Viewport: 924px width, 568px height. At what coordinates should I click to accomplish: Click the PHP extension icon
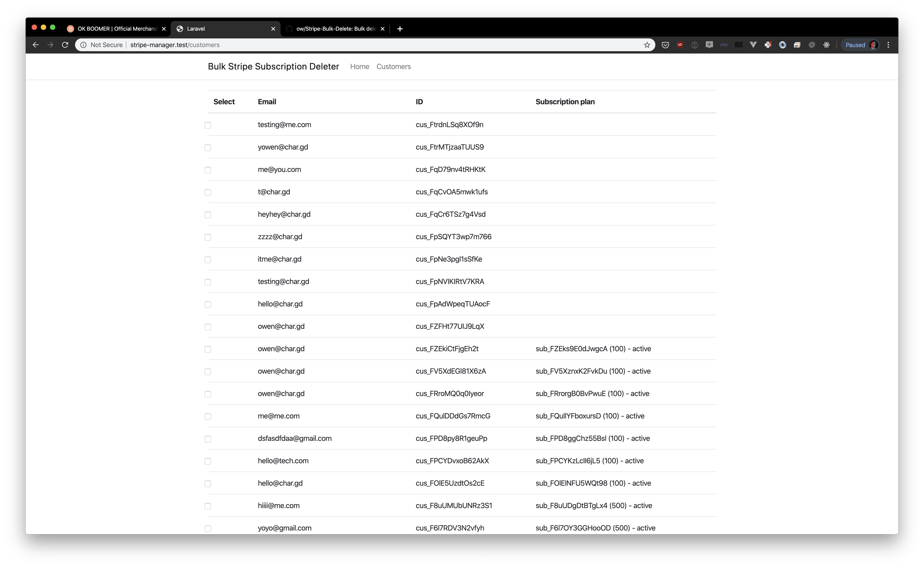tap(724, 45)
